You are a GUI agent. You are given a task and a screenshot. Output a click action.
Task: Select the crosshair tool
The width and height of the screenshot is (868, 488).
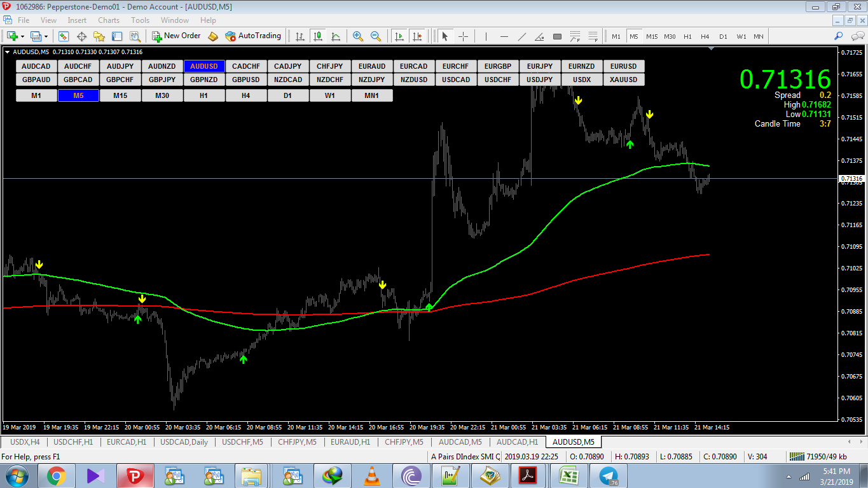click(x=463, y=36)
